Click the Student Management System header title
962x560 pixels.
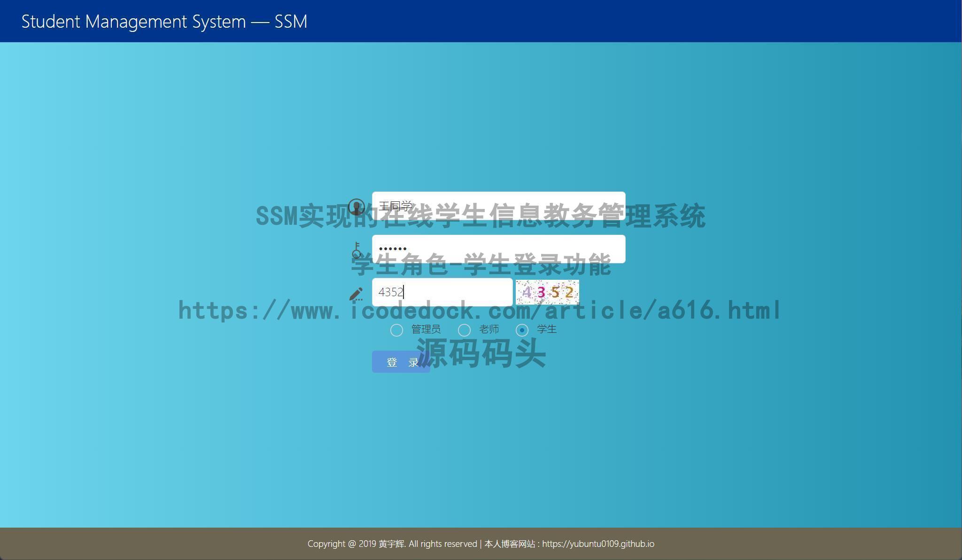tap(164, 21)
